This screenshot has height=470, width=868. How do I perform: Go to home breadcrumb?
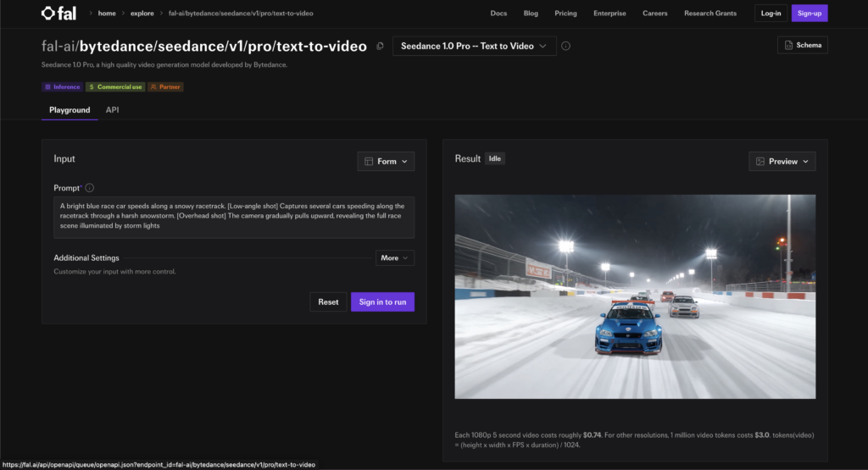point(107,14)
